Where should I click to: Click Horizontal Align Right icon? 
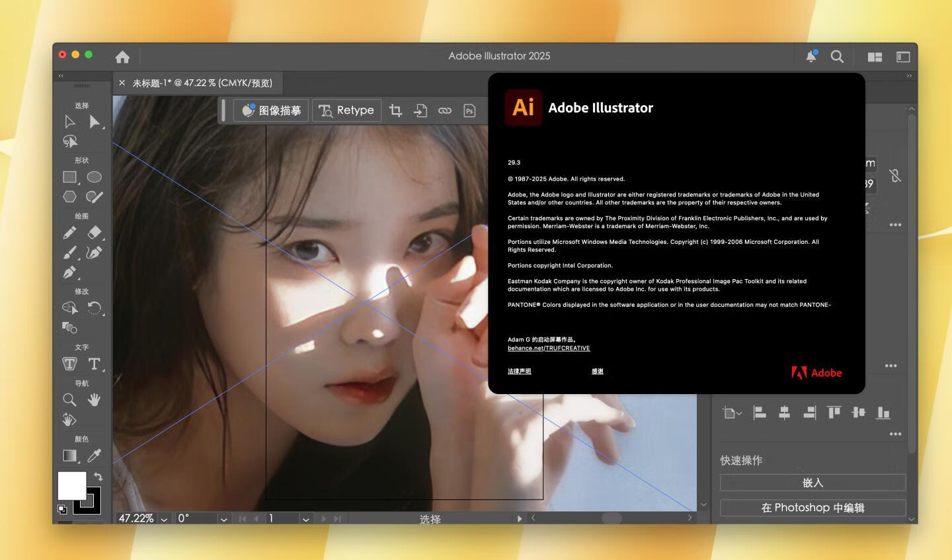(809, 413)
